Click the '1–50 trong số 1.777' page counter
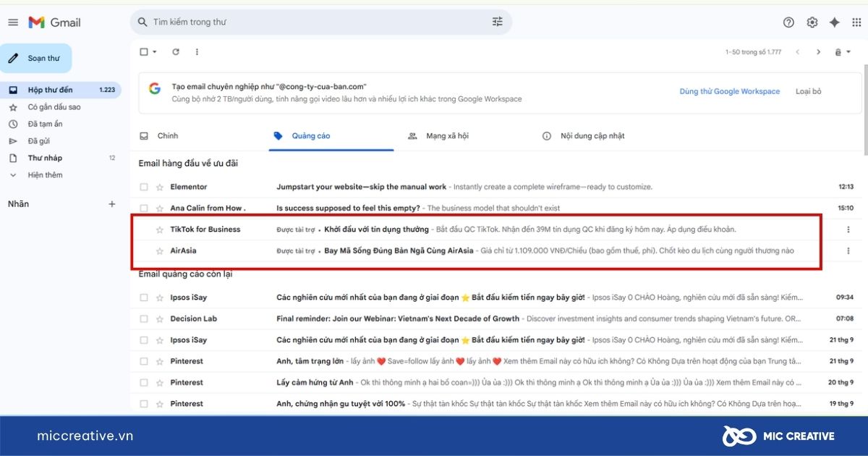Image resolution: width=868 pixels, height=456 pixels. 754,52
